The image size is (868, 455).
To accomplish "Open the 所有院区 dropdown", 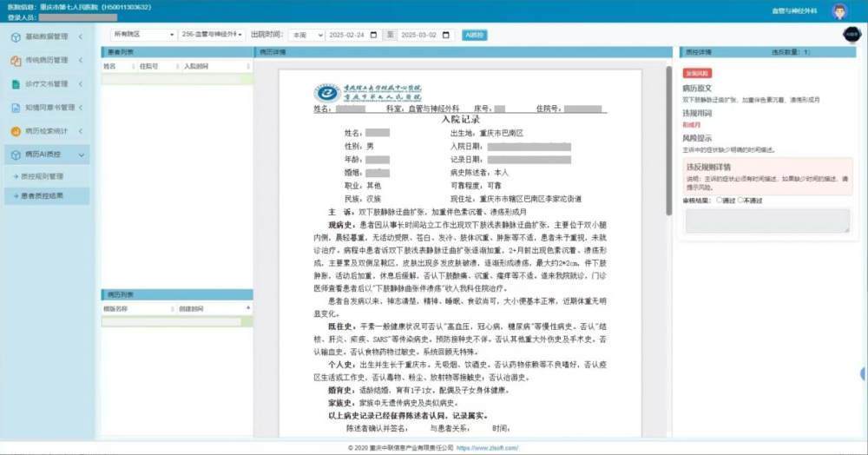I will pos(142,35).
